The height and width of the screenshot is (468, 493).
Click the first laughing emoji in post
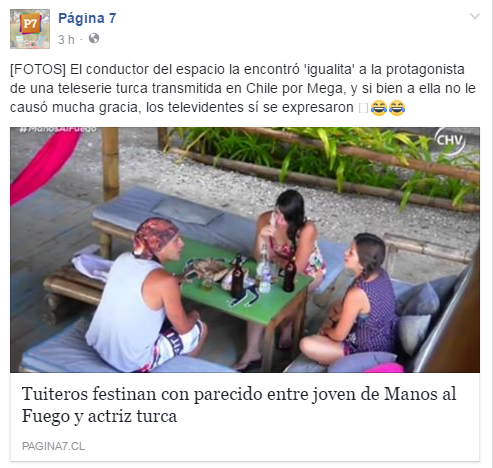tap(379, 108)
